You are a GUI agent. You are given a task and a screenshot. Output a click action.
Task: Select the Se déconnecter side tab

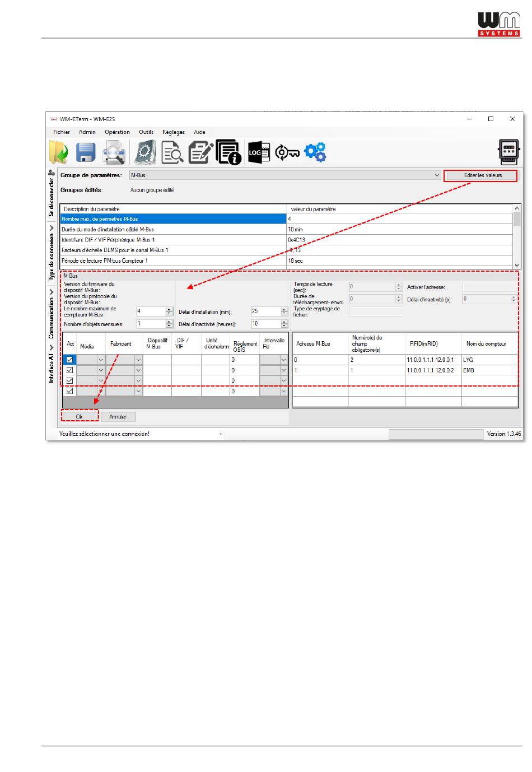52,197
